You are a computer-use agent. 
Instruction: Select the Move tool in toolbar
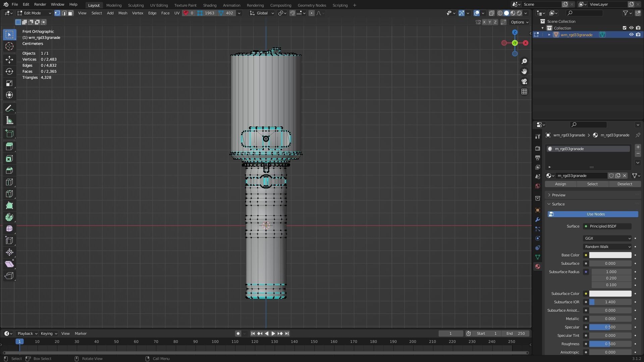(9, 60)
